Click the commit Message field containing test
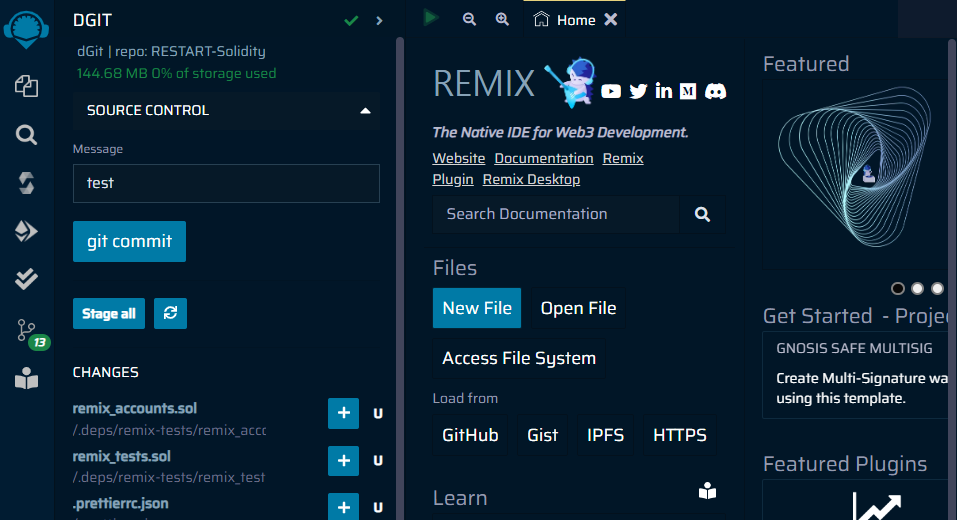This screenshot has width=957, height=520. tap(226, 183)
